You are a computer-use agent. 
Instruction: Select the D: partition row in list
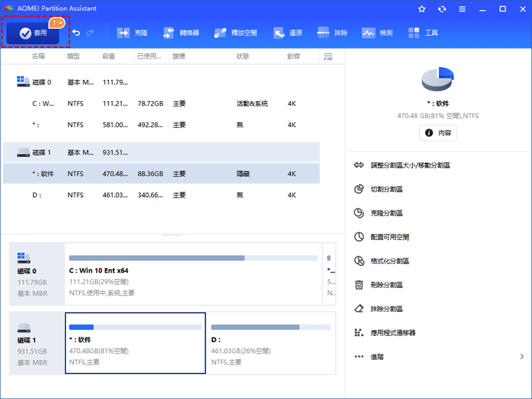click(161, 195)
